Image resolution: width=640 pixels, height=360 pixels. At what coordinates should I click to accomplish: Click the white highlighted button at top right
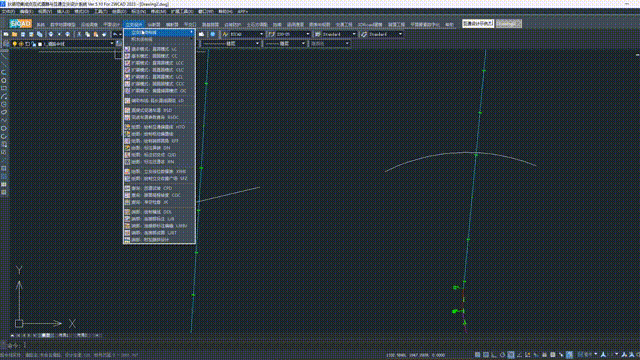click(x=478, y=23)
